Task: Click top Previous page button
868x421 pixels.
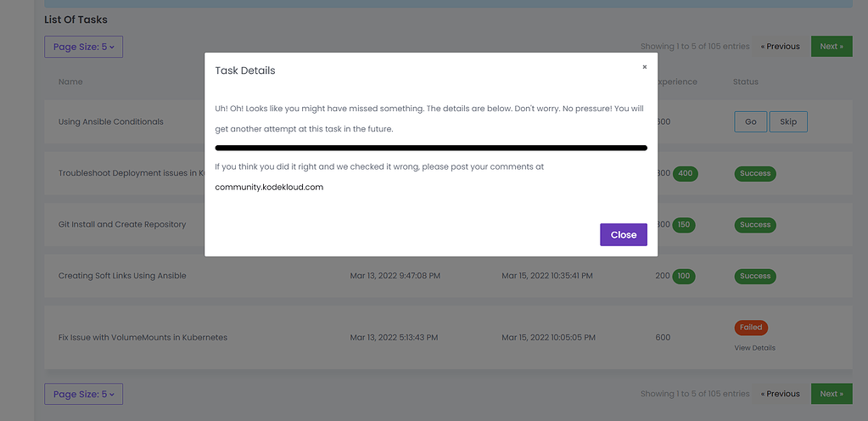Action: pyautogui.click(x=780, y=47)
